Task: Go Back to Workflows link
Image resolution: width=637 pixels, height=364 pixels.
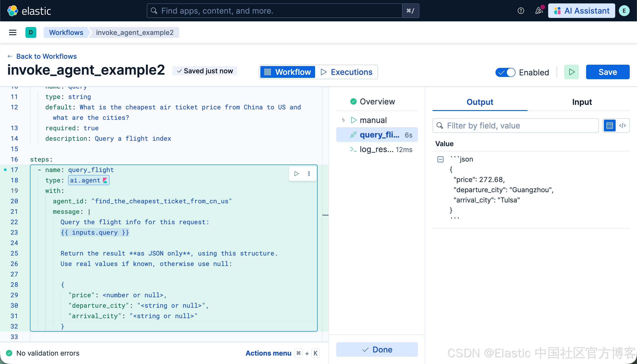Action: coord(46,56)
